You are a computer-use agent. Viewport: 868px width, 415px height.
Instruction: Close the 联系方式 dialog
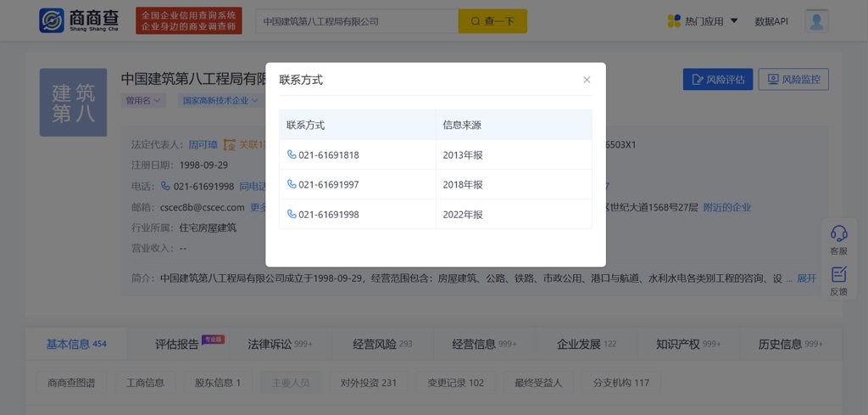click(x=587, y=80)
